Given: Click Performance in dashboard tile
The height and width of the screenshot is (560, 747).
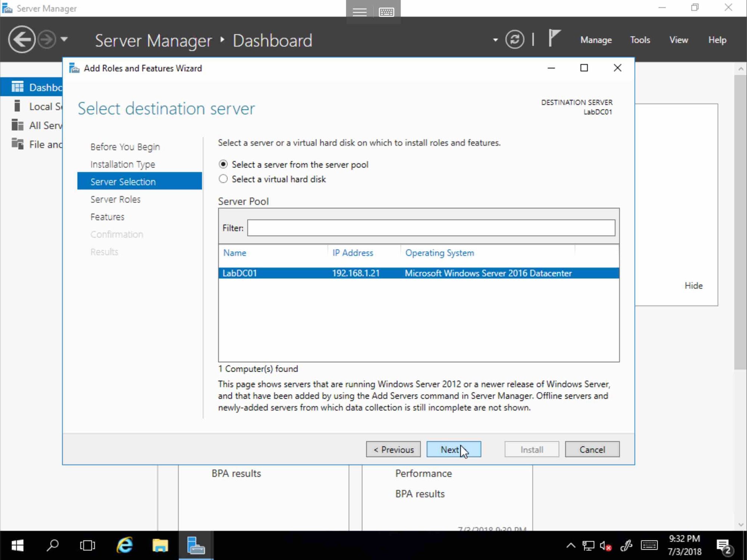Looking at the screenshot, I should 424,473.
